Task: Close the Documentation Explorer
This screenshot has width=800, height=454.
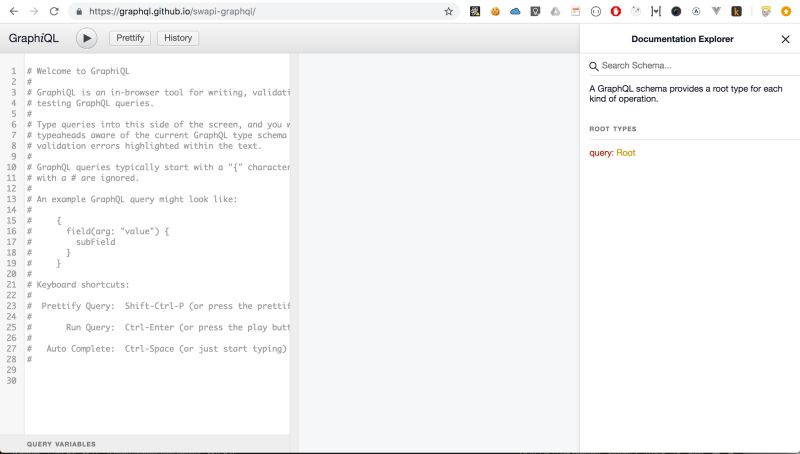Action: 785,39
